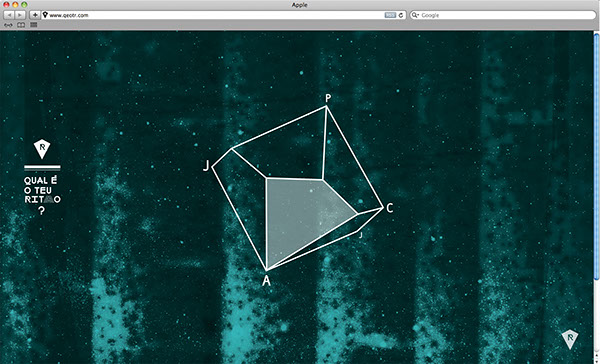Click vertex C label on the right
This screenshot has width=600, height=364.
tap(390, 208)
